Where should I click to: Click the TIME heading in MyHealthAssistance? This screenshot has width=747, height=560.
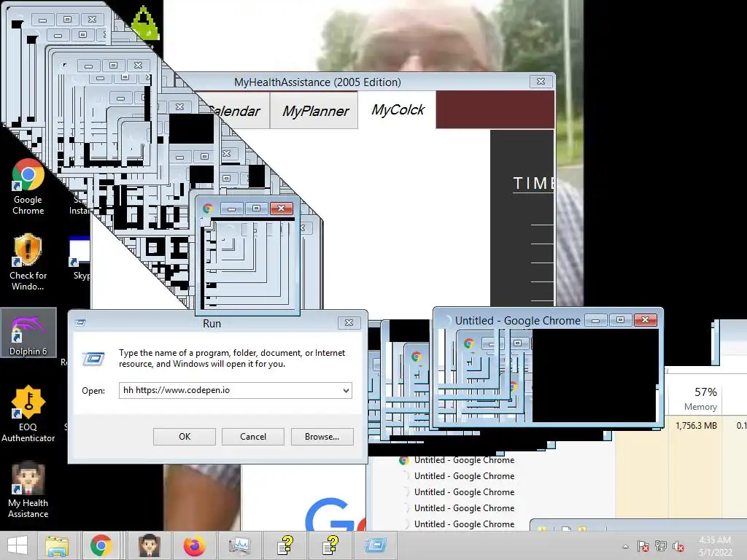coord(533,183)
